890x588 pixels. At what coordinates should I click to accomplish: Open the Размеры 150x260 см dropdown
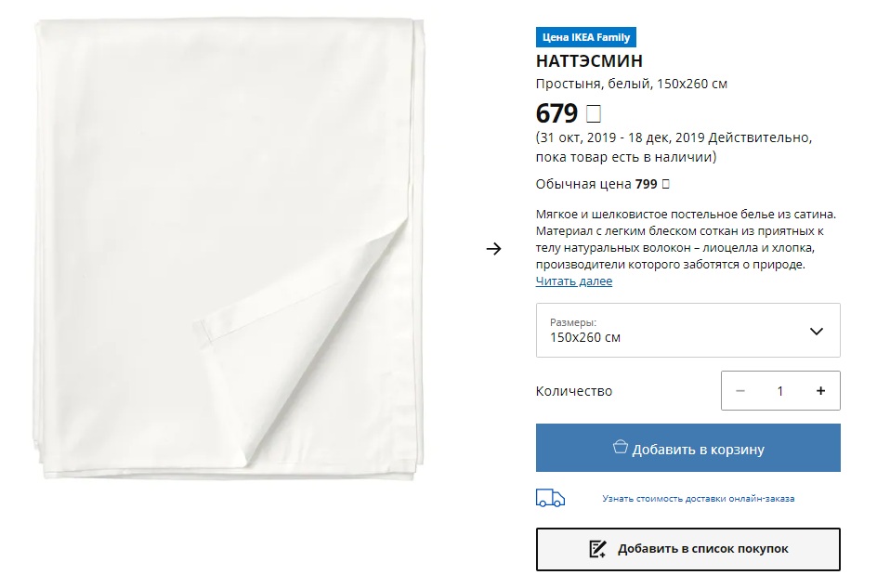coord(687,331)
